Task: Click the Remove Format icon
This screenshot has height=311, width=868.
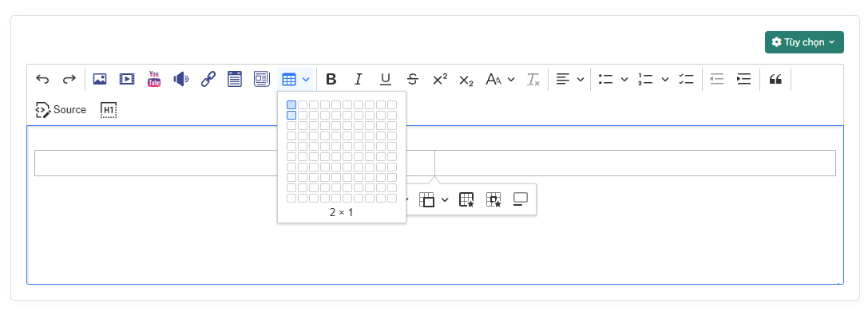Action: click(533, 79)
